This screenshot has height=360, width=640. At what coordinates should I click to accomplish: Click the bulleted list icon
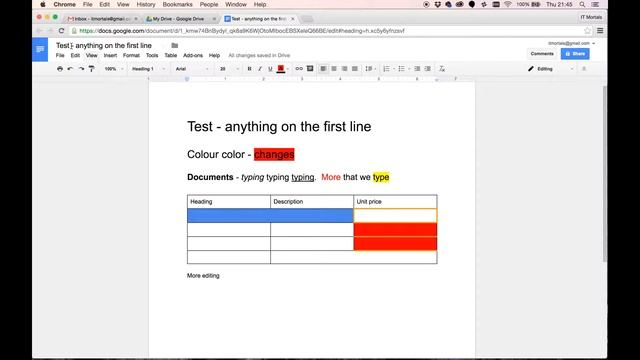click(x=402, y=69)
